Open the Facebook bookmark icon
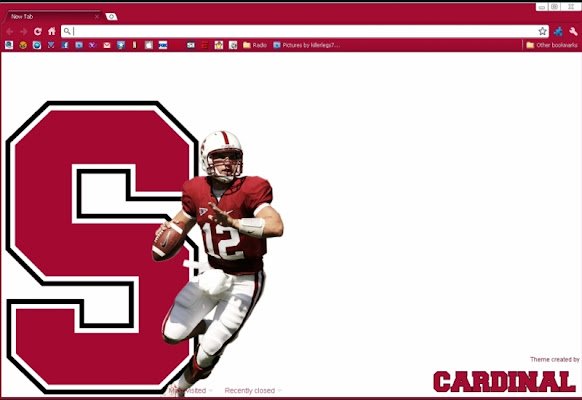This screenshot has width=582, height=400. (x=65, y=45)
